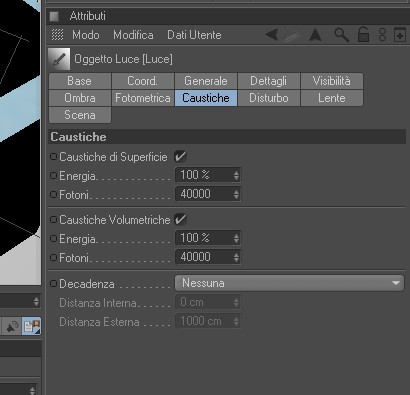
Task: Click the Distanza Interna label
Action: (98, 303)
